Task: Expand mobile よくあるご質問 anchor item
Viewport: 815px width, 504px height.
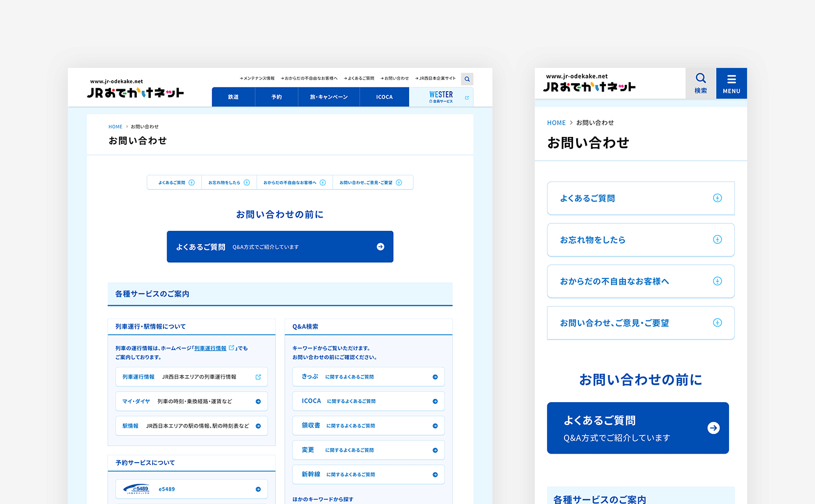Action: pos(640,198)
